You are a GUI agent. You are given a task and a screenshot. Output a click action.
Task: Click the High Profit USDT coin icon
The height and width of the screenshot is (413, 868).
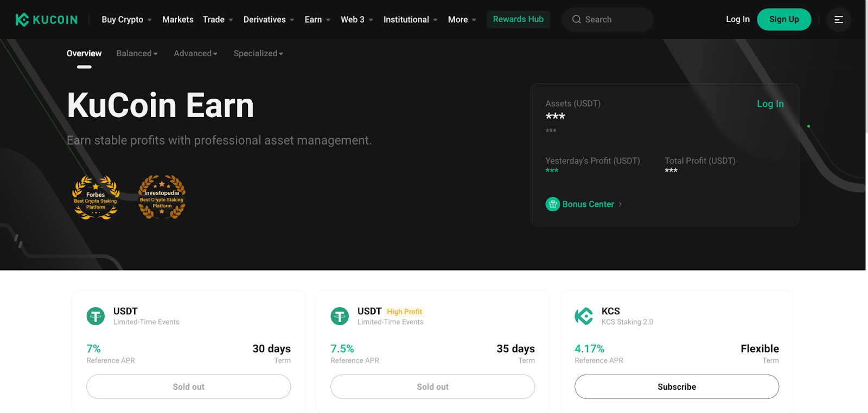[340, 316]
